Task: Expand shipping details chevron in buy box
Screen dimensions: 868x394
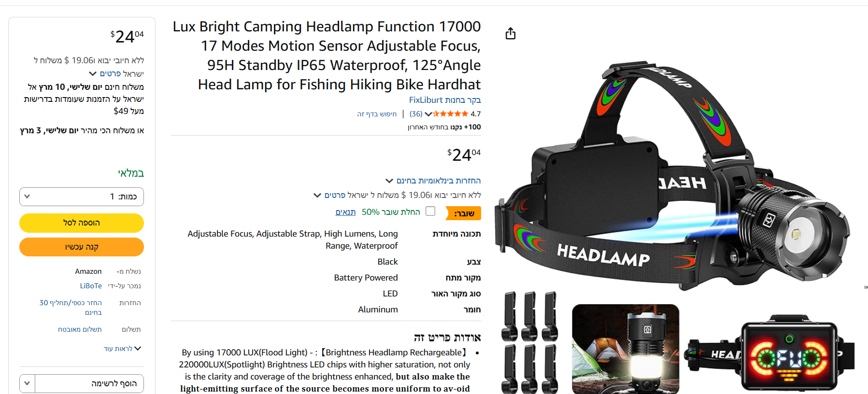Action: click(x=93, y=74)
